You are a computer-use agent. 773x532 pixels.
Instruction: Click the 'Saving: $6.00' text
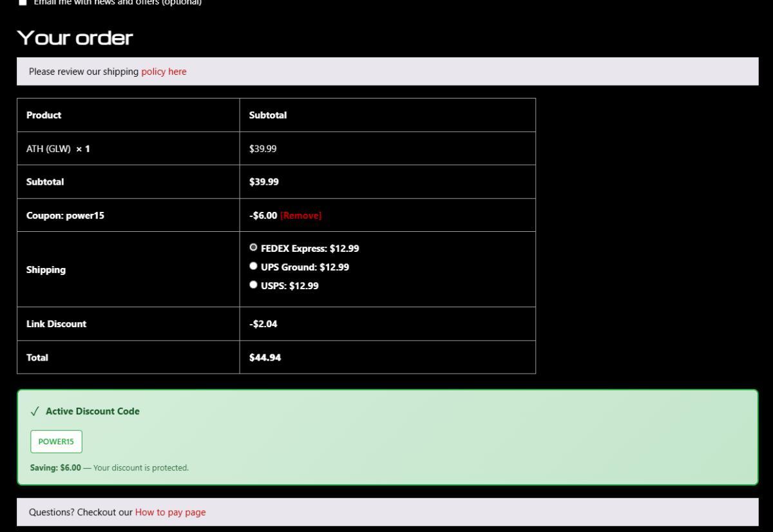[55, 468]
